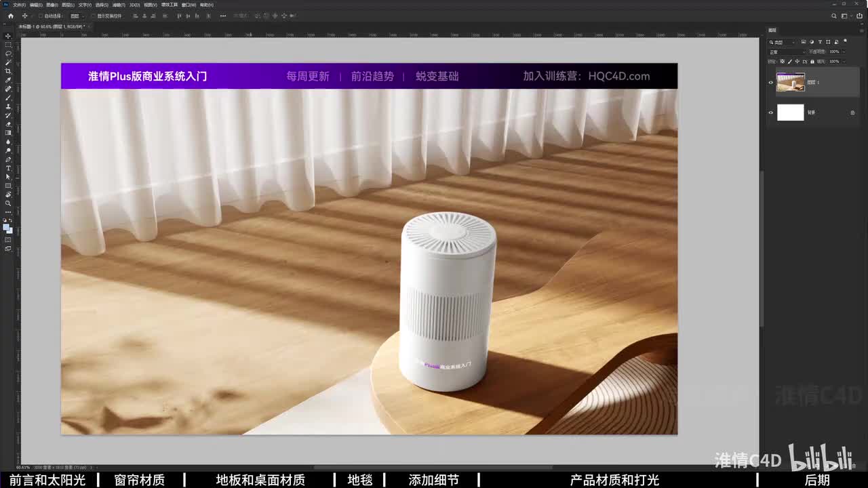
Task: Click the background color swatch
Action: 9,230
